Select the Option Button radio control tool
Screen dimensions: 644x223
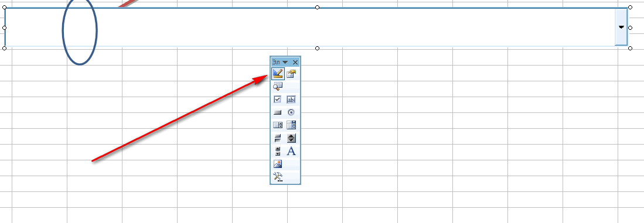pyautogui.click(x=291, y=112)
